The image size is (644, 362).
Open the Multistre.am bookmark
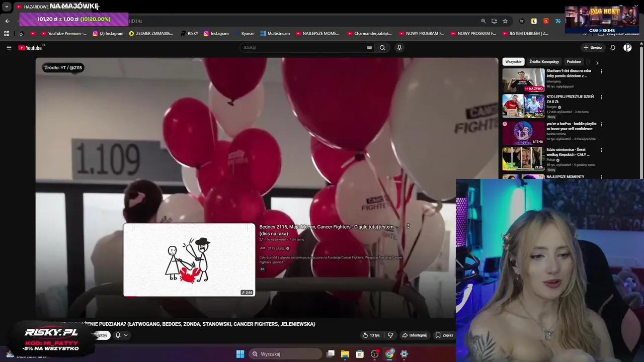(x=275, y=34)
